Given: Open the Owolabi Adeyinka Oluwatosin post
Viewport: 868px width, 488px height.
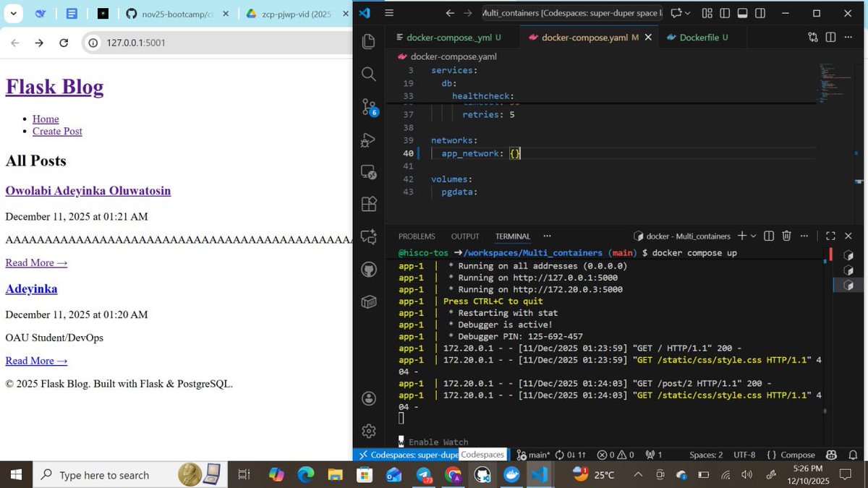Looking at the screenshot, I should (x=88, y=191).
